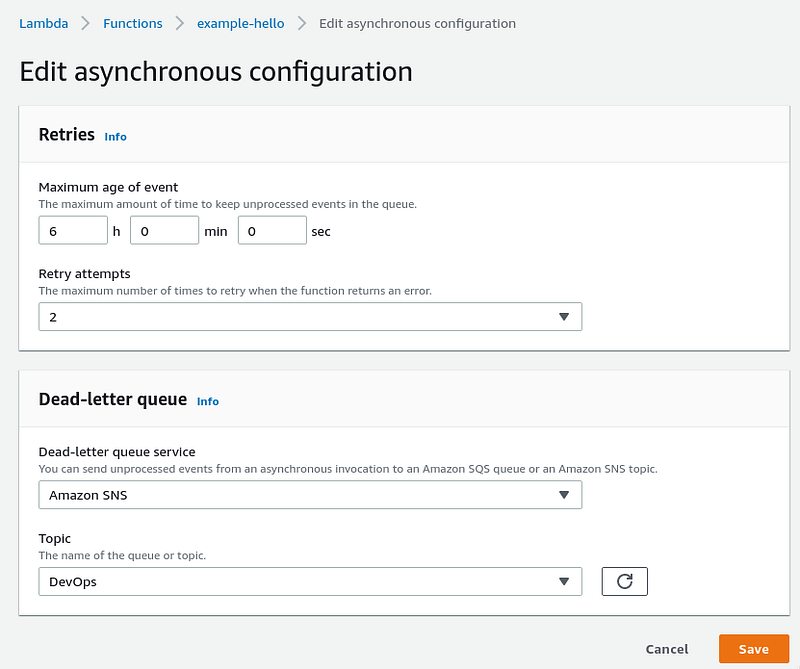Click the breadcrumb chevron after Functions
This screenshot has height=669, width=800.
[180, 23]
